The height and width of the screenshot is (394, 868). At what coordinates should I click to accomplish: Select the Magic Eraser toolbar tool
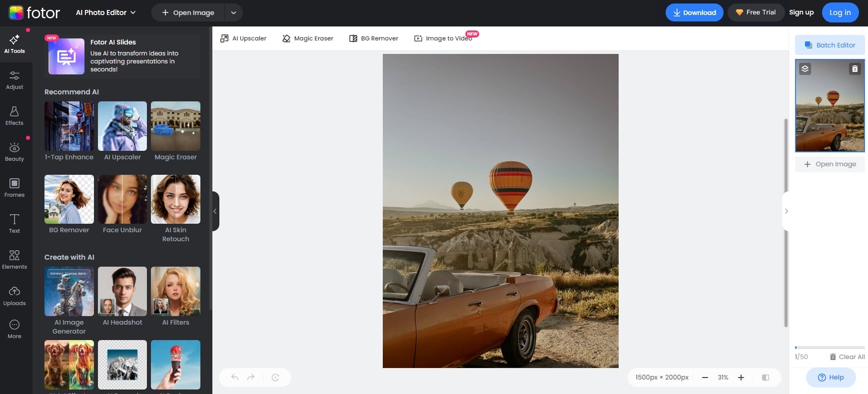pos(308,38)
